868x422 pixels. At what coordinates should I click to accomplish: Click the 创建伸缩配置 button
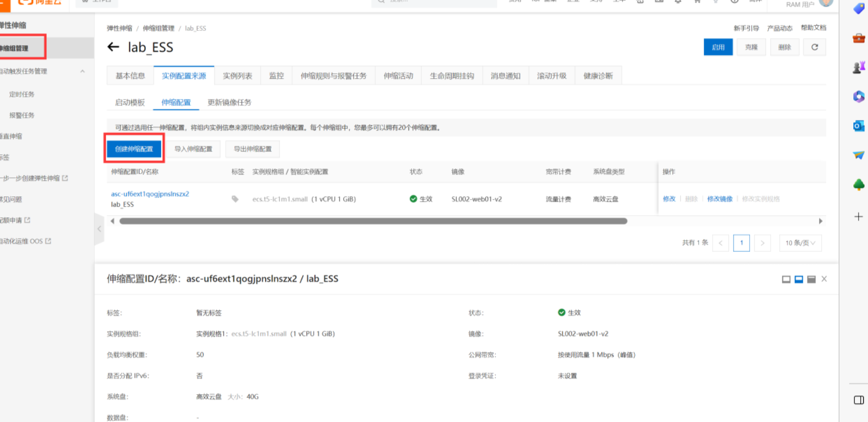point(134,149)
